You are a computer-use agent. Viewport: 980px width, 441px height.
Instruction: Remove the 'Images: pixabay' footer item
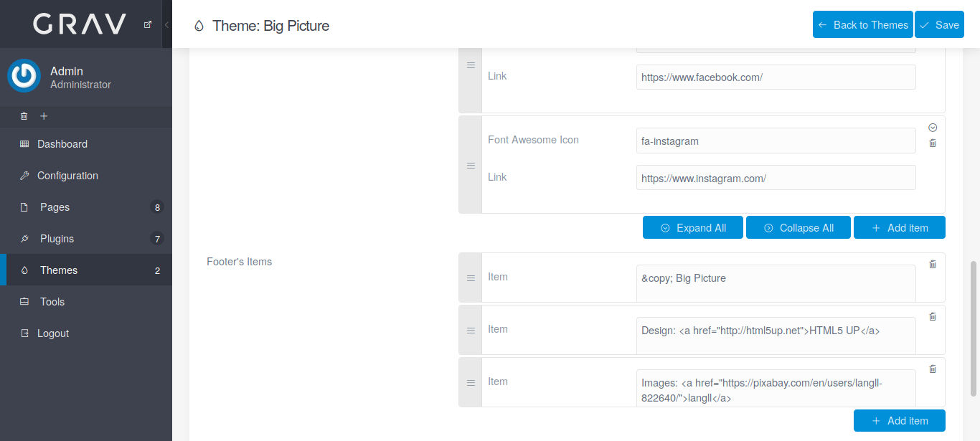[933, 369]
